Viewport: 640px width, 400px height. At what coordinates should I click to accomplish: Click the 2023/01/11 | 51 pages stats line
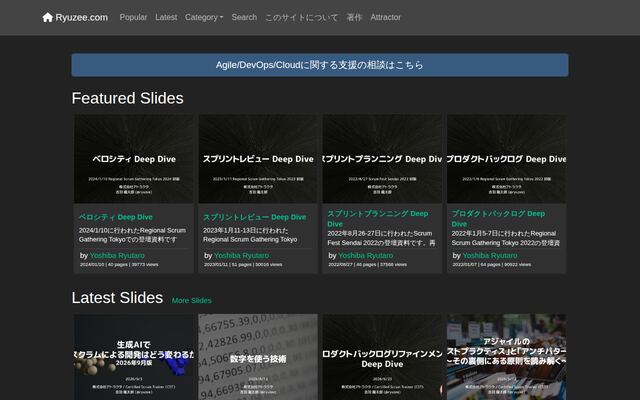point(243,264)
